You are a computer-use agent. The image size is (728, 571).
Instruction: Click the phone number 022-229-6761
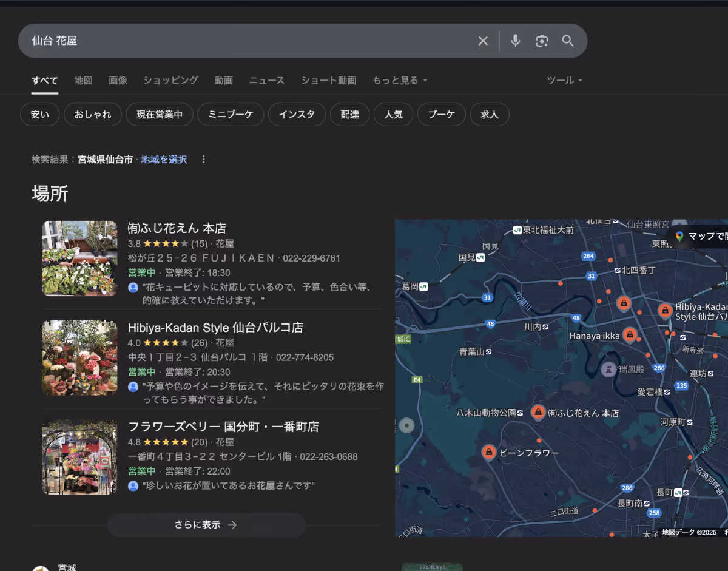(311, 258)
